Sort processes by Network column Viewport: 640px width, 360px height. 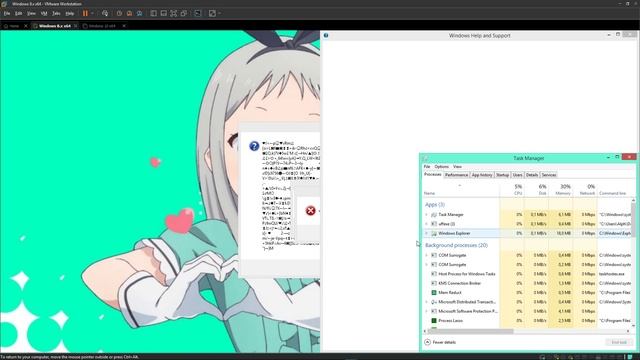point(585,189)
